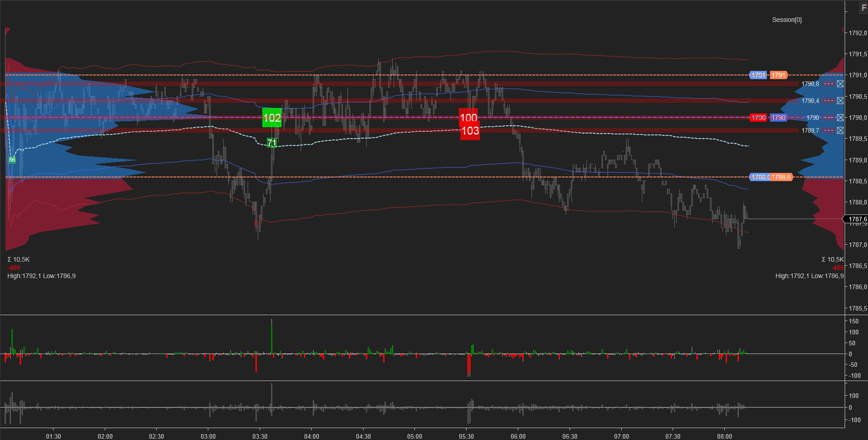Click the 05:30 time axis label

tap(467, 436)
